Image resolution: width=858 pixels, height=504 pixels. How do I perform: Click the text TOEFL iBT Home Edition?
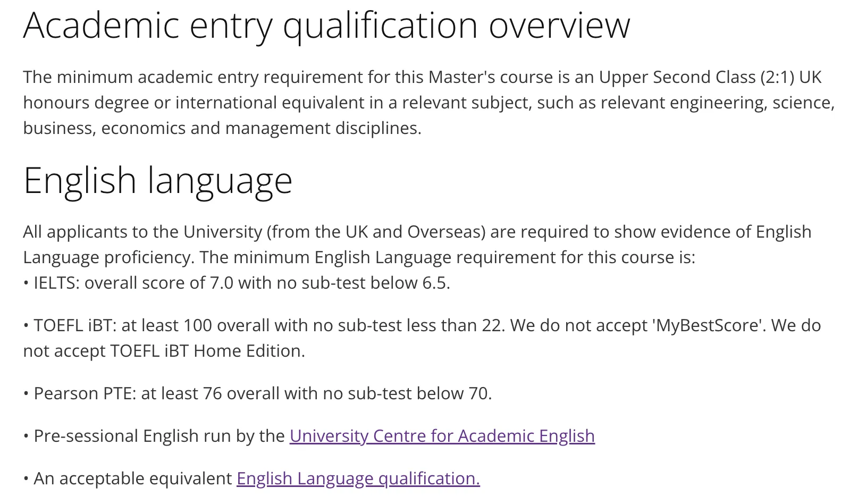click(206, 351)
